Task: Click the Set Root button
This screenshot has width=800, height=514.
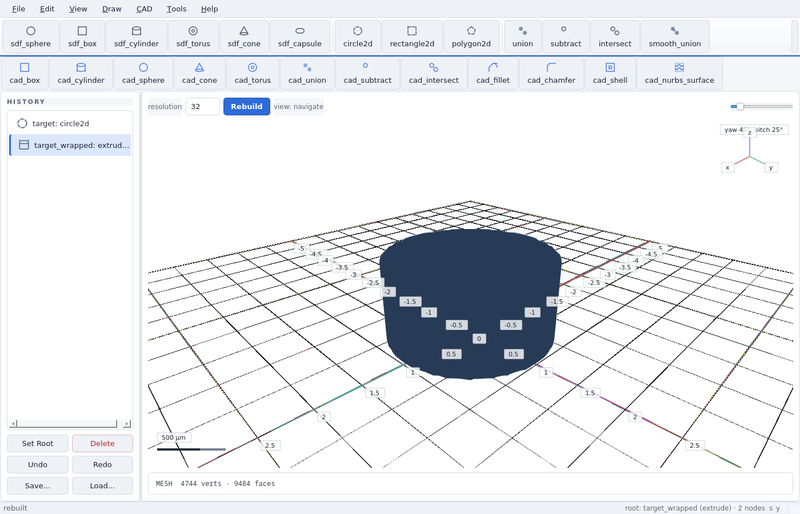Action: (37, 443)
